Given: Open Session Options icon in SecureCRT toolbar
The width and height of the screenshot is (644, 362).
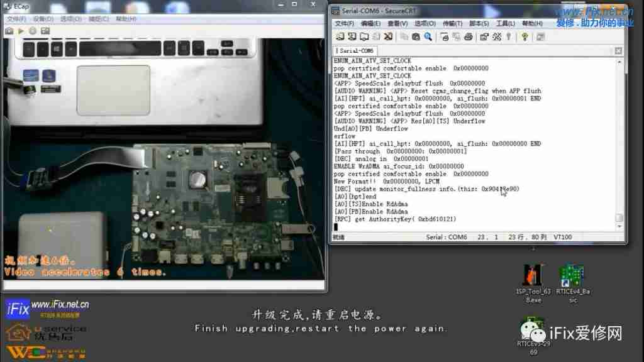Looking at the screenshot, I should (484, 37).
